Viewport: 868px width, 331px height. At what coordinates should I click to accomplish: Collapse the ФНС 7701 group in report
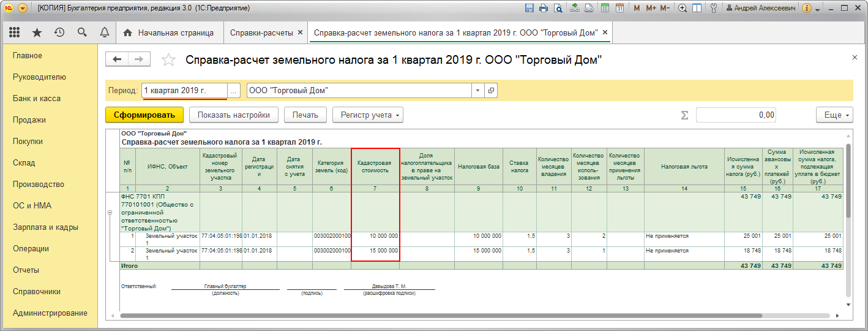tap(110, 213)
